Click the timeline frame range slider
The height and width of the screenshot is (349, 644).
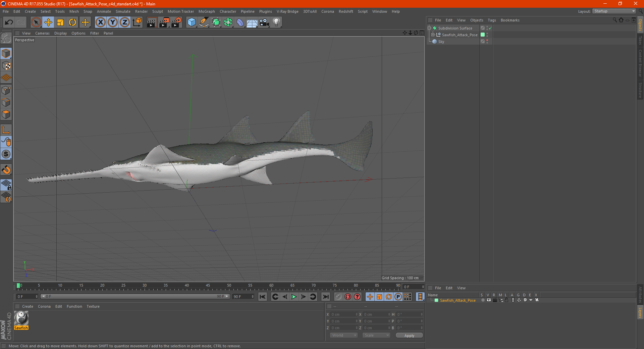tap(135, 296)
